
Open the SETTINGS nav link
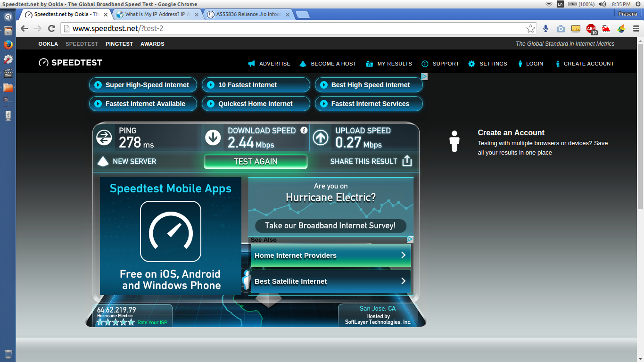coord(487,64)
